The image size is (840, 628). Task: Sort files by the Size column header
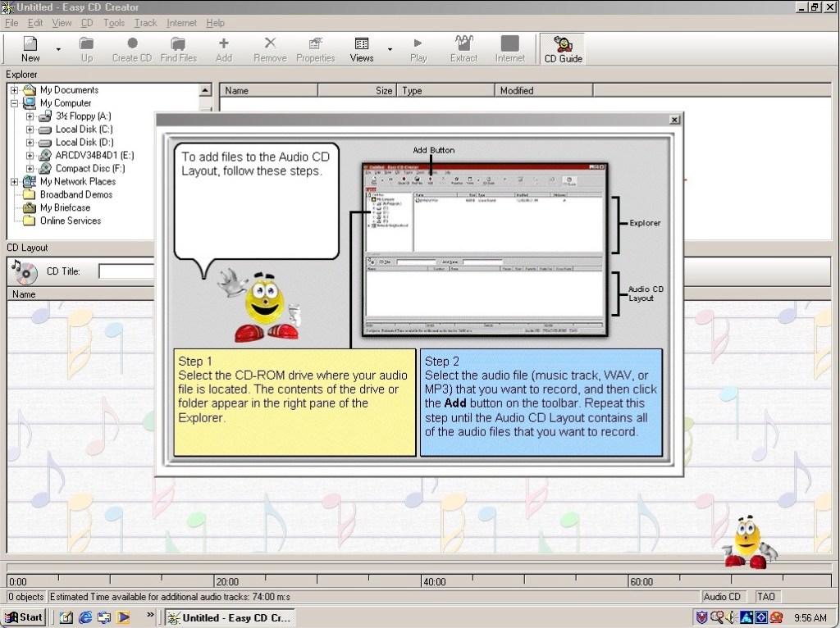coord(357,91)
